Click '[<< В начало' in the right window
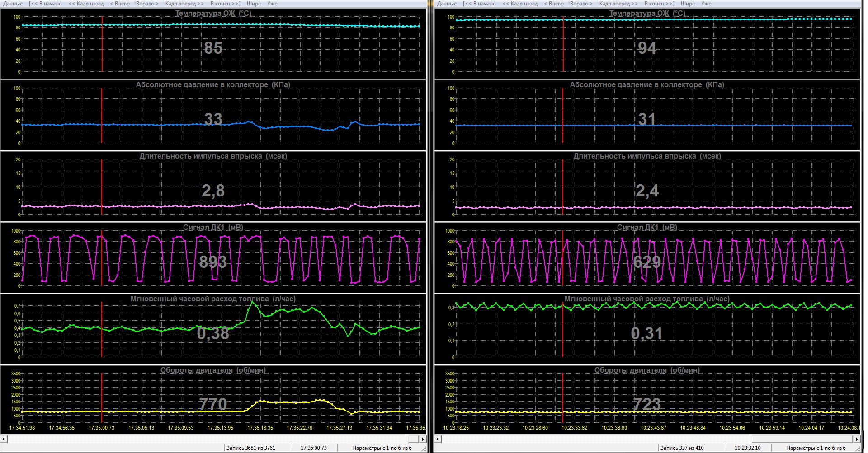This screenshot has width=868, height=453. [x=479, y=4]
